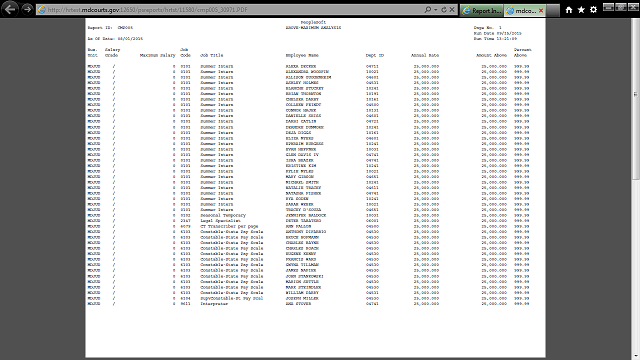Viewport: 640px width, 360px height.
Task: Open the Tools gear menu
Action: click(x=593, y=10)
